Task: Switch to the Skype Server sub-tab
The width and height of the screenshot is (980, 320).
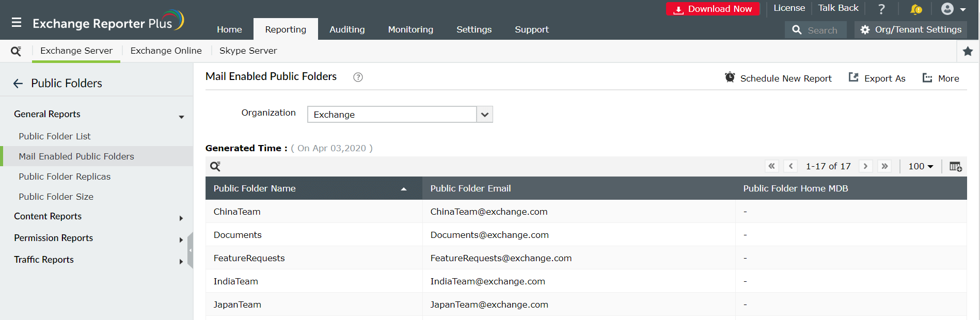Action: (x=248, y=51)
